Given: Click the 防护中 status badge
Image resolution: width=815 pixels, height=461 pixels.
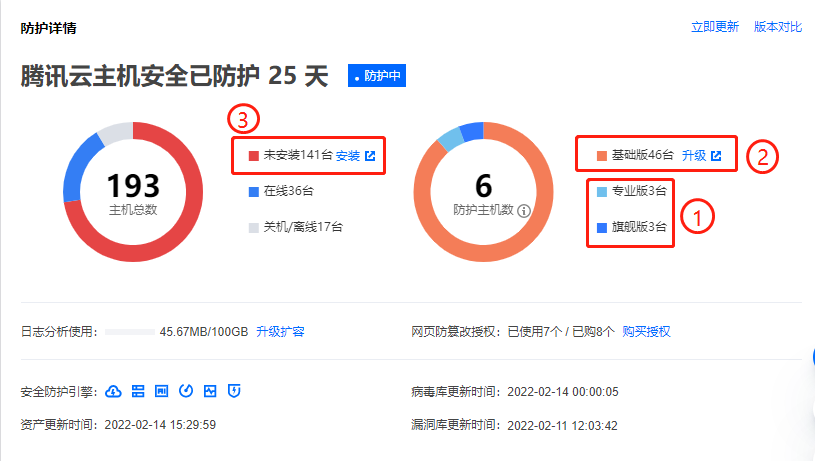Looking at the screenshot, I should click(x=377, y=76).
